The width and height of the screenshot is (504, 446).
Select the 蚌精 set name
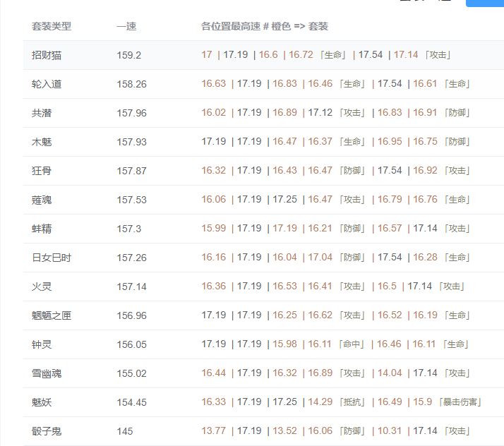coord(42,229)
